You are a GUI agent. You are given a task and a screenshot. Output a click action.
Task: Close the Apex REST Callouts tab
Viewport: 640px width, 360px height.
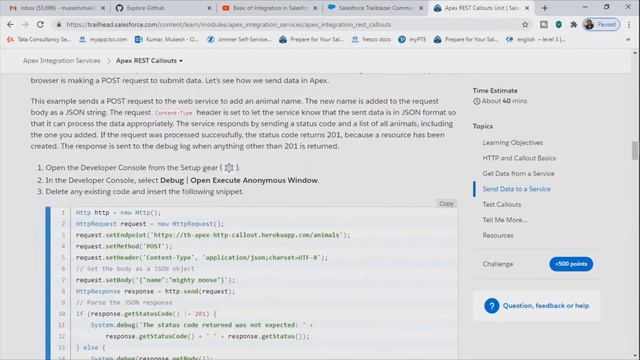[x=527, y=8]
